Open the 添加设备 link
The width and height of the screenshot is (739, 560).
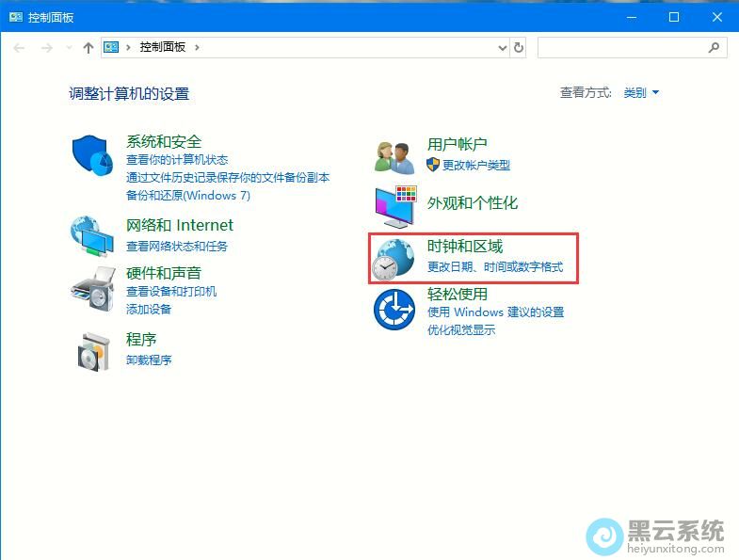(x=149, y=309)
